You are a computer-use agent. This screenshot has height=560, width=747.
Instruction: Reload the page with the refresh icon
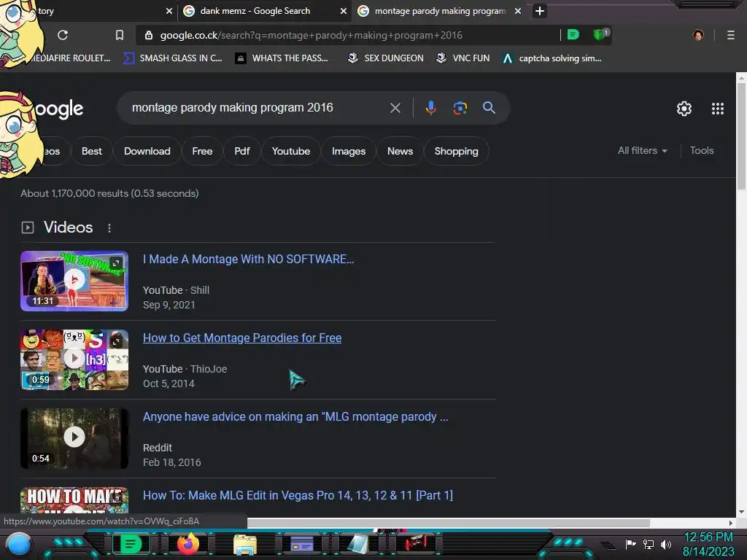click(63, 35)
